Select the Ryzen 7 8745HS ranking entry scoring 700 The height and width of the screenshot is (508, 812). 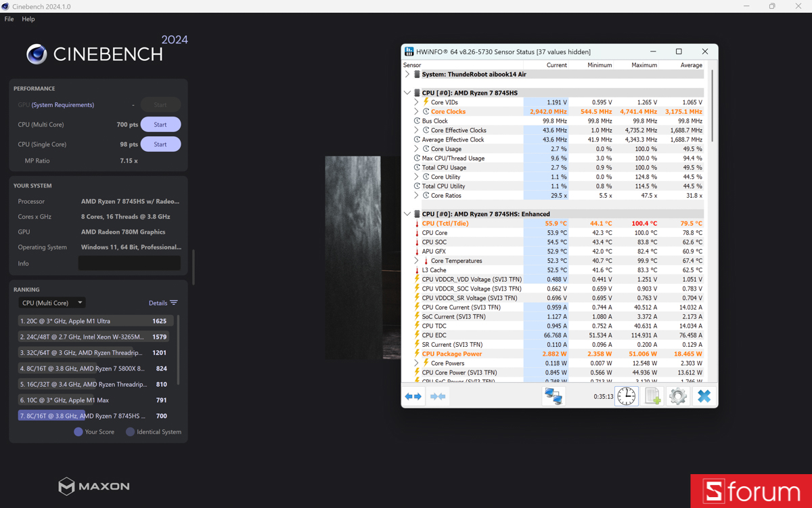pyautogui.click(x=95, y=416)
